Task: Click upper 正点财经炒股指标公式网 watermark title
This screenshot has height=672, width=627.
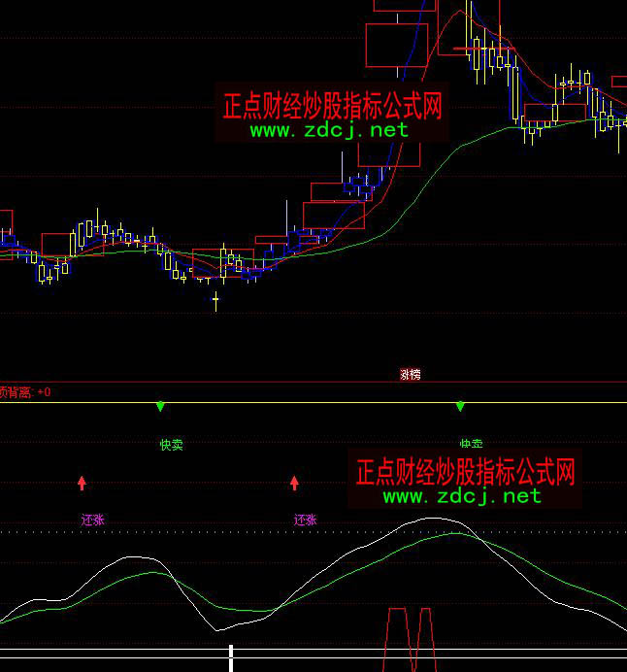Action: coord(332,106)
